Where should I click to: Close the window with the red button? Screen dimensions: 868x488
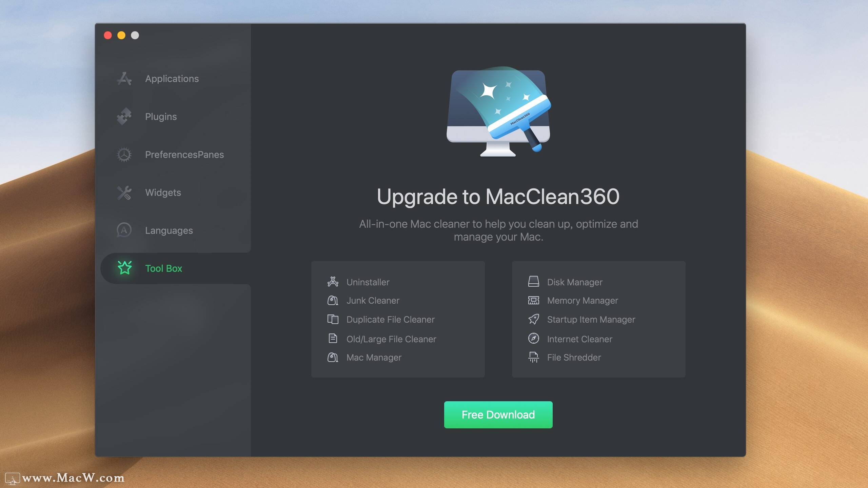tap(108, 35)
